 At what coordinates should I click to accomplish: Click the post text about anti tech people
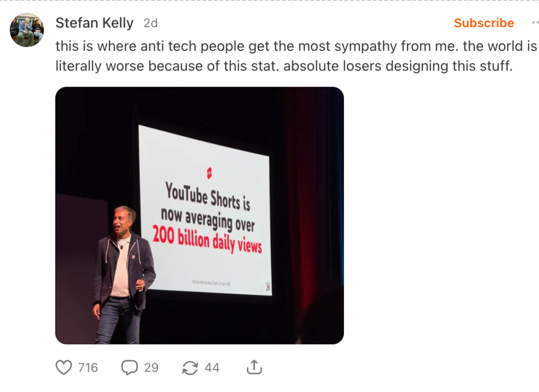click(x=296, y=56)
